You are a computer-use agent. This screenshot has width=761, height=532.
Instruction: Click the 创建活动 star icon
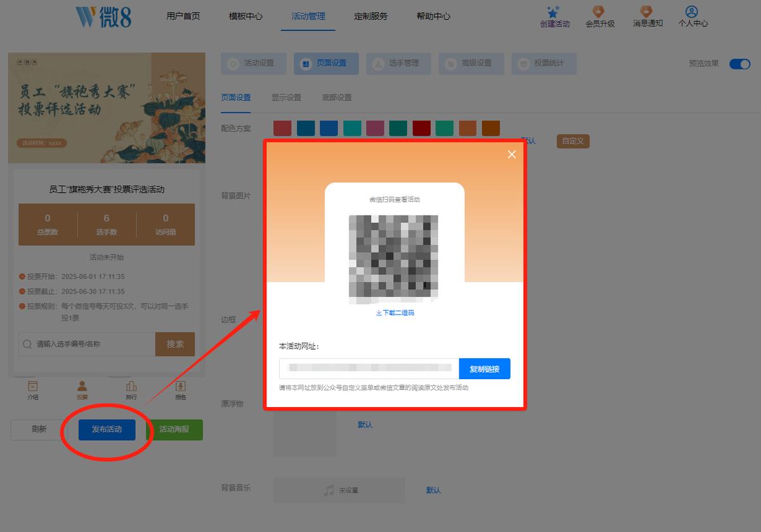[x=554, y=11]
